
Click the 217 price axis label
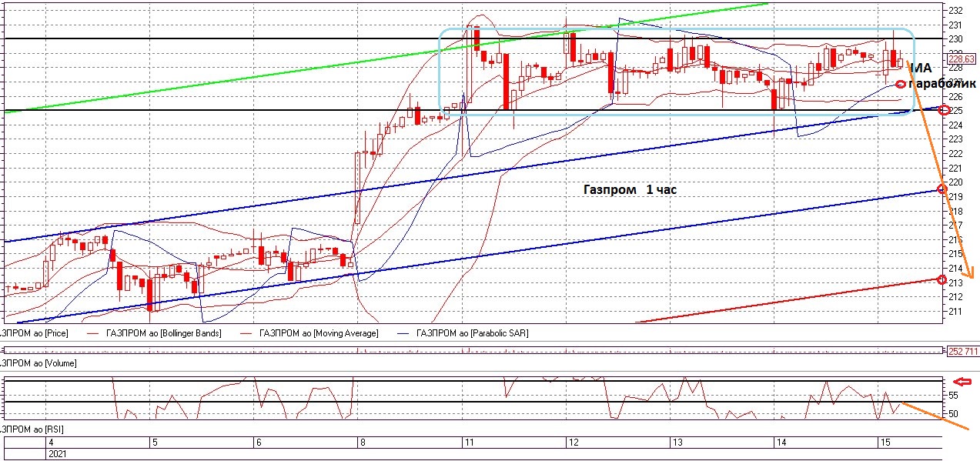(x=955, y=225)
